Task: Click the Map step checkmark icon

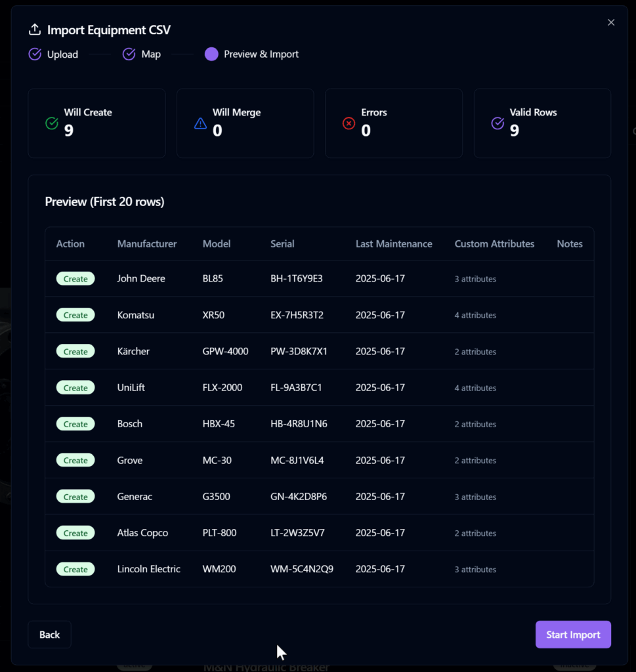Action: (129, 54)
